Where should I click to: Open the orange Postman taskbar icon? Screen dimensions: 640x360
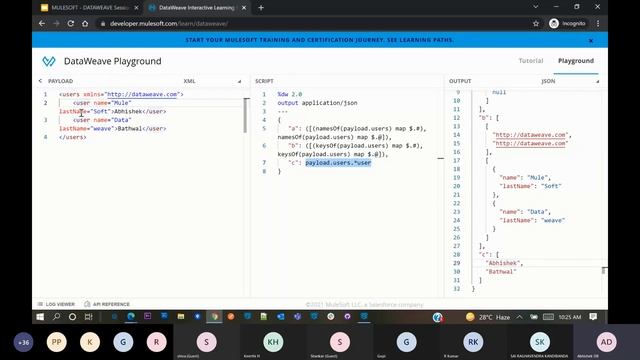[x=231, y=316]
